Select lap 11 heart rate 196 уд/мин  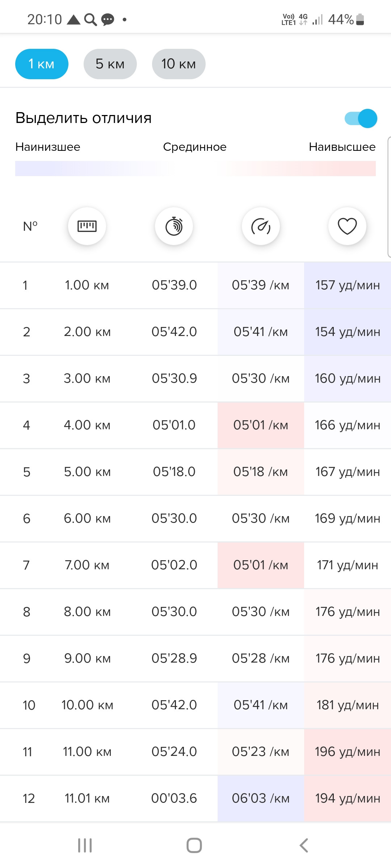click(348, 752)
